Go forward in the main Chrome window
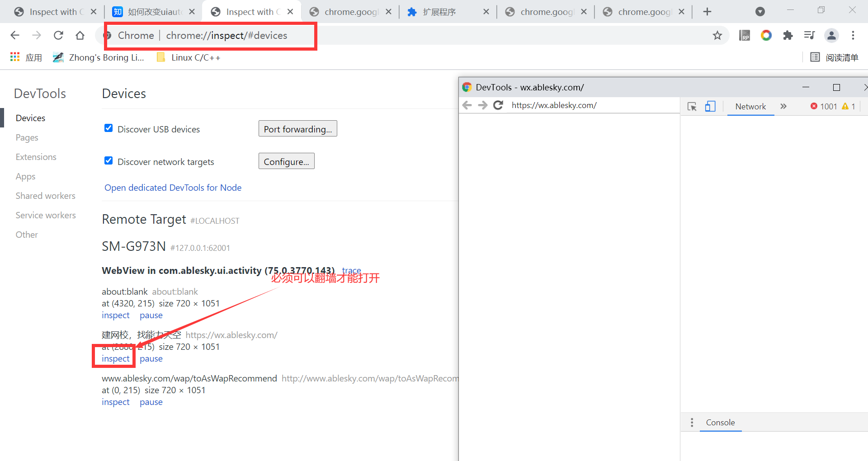 (x=37, y=35)
